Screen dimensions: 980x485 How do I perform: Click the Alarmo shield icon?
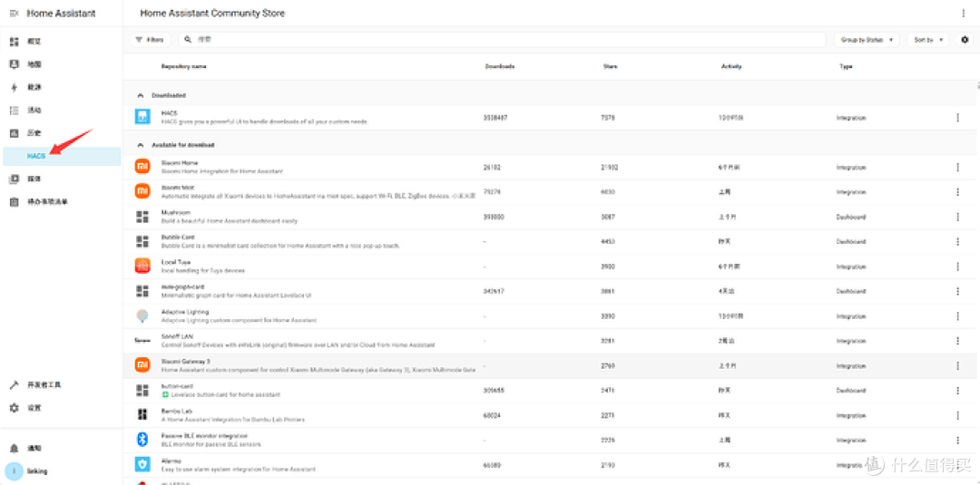142,464
